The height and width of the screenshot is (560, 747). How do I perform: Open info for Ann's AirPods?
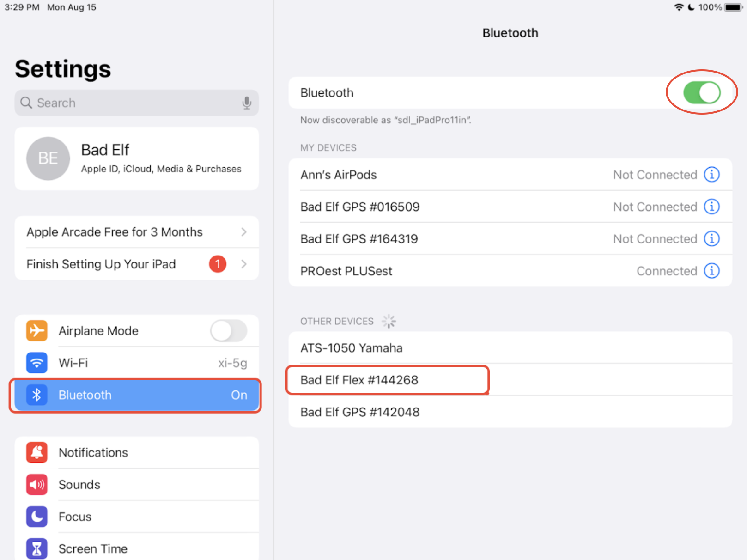[711, 175]
